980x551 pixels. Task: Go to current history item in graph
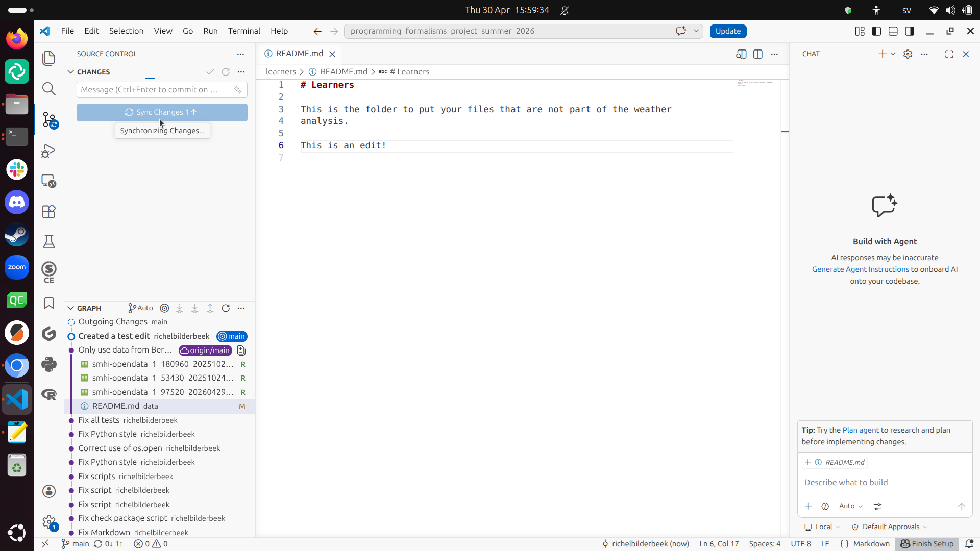pyautogui.click(x=164, y=308)
